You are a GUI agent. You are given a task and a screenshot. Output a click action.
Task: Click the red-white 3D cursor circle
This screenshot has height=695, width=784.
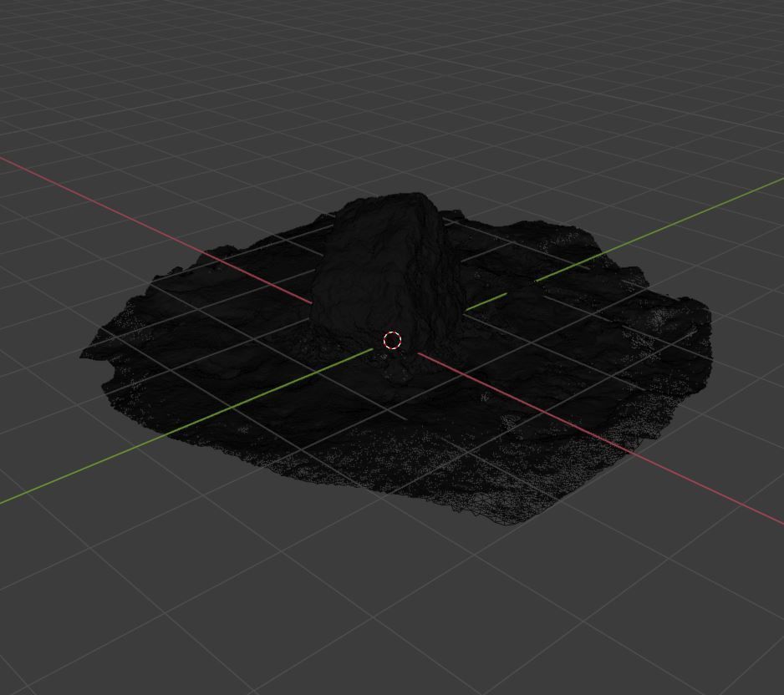click(393, 340)
